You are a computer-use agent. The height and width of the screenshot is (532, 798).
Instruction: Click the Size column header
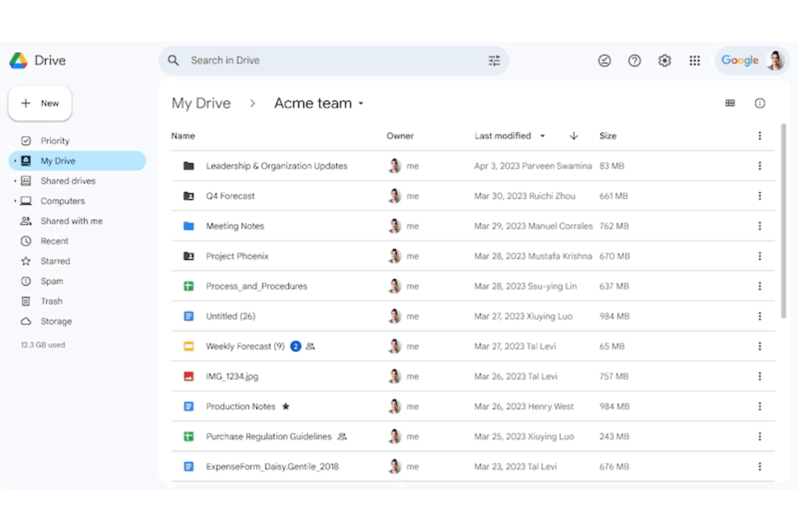pyautogui.click(x=608, y=136)
